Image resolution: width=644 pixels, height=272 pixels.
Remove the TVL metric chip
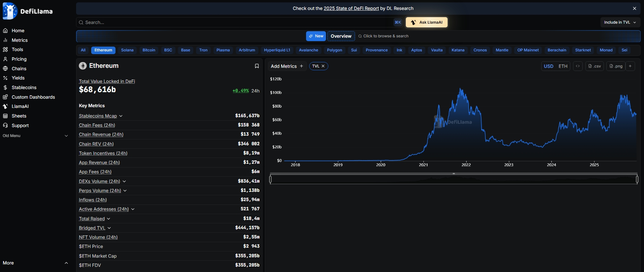coord(323,66)
